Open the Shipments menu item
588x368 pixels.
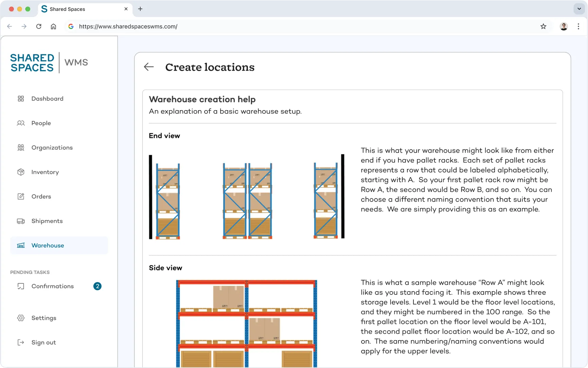click(x=59, y=221)
